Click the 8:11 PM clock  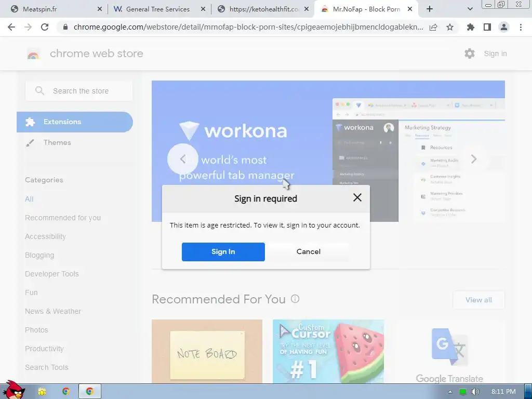(503, 392)
